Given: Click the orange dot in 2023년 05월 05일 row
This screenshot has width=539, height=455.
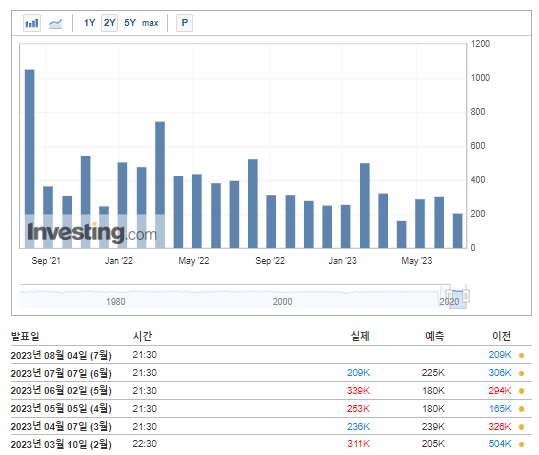Looking at the screenshot, I should pos(521,409).
